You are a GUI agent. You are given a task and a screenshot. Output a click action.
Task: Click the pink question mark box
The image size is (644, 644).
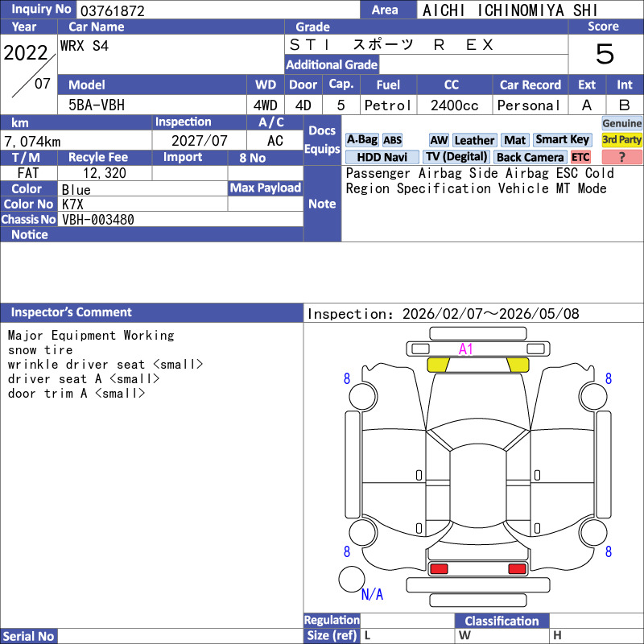622,158
